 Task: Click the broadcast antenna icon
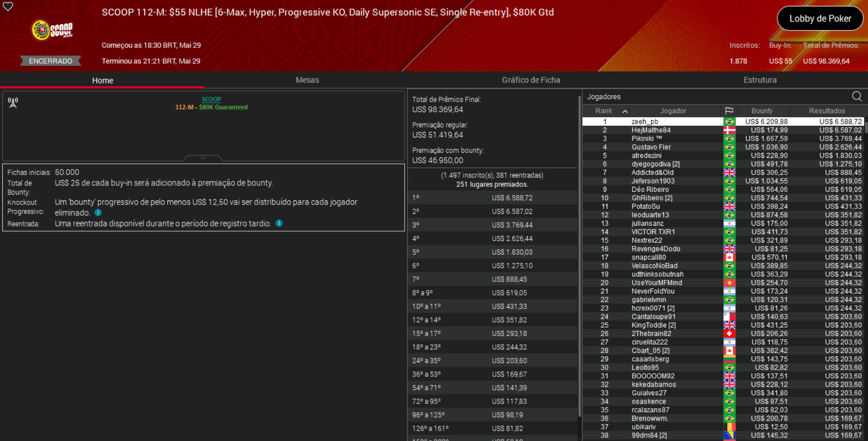pyautogui.click(x=13, y=103)
